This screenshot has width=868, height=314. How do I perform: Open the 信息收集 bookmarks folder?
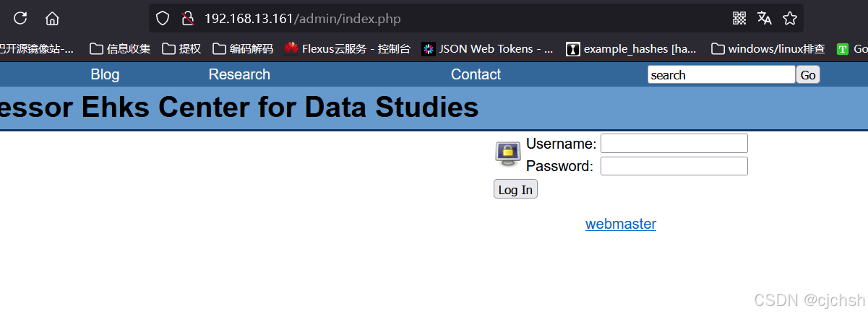coord(120,49)
